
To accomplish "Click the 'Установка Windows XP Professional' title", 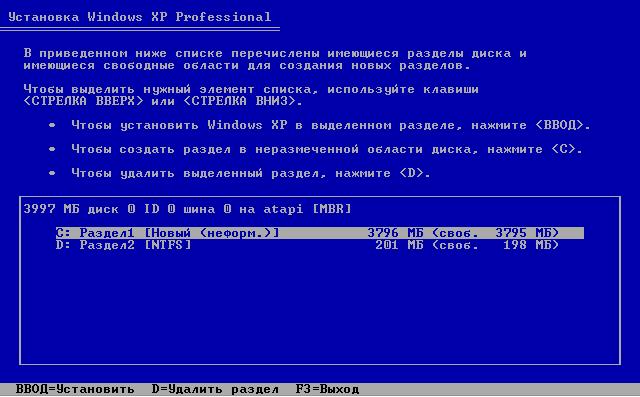I will click(x=140, y=17).
